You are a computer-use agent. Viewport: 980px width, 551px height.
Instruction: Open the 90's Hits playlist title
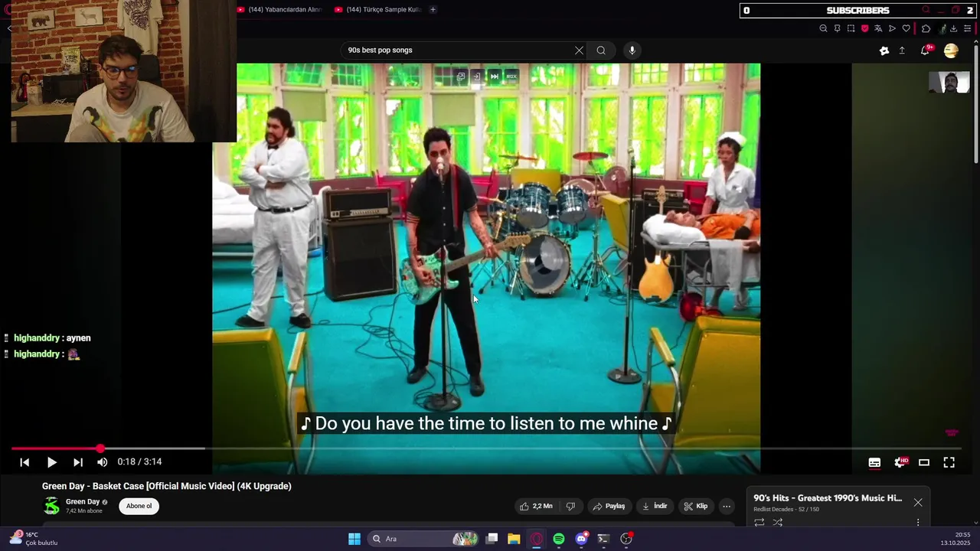828,498
